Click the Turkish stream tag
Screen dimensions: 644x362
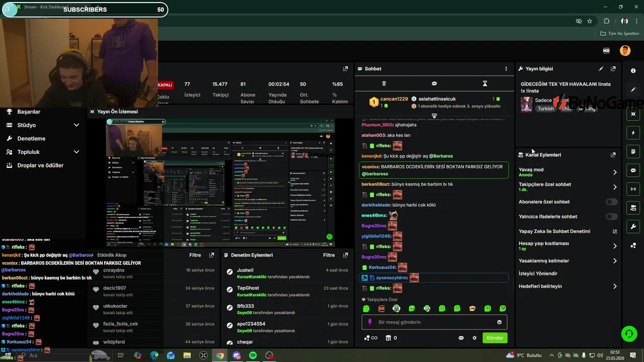coord(545,109)
